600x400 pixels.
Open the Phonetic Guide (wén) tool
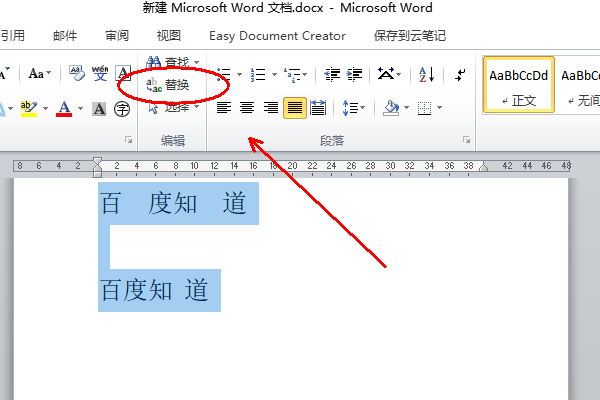click(x=100, y=73)
